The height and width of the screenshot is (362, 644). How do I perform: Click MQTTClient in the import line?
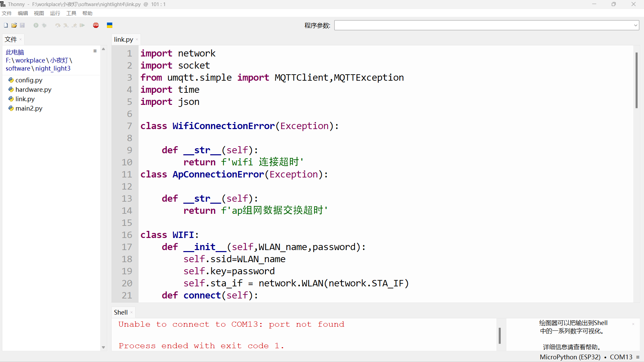(x=301, y=78)
